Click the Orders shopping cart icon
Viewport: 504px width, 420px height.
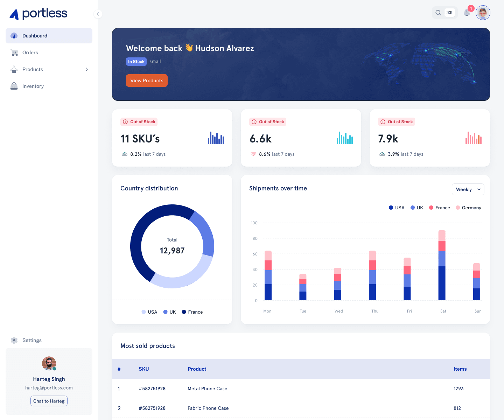(x=14, y=52)
